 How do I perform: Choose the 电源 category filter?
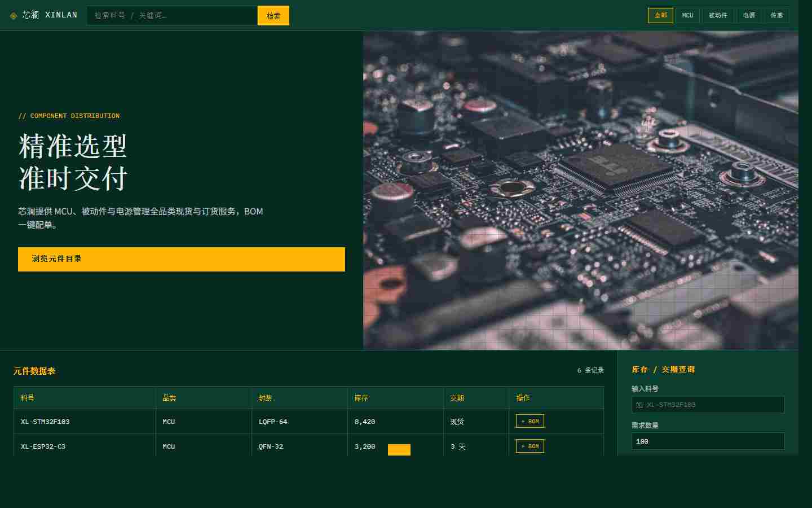pos(749,15)
